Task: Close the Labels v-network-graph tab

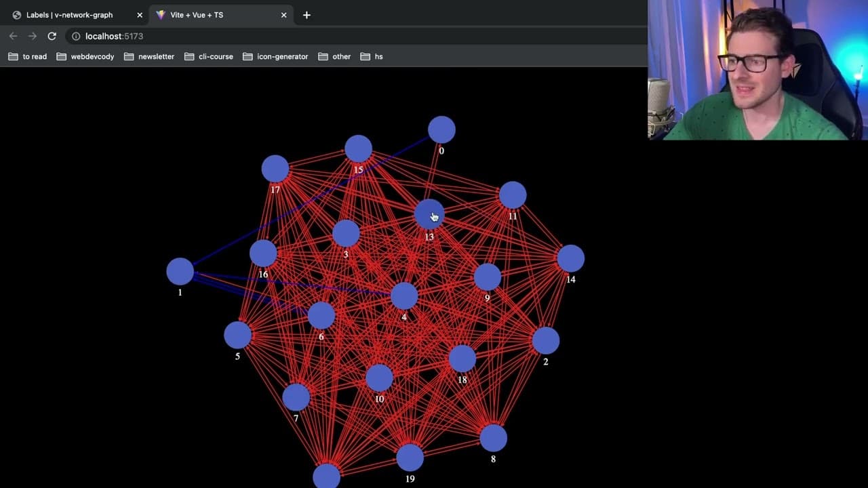Action: (140, 15)
